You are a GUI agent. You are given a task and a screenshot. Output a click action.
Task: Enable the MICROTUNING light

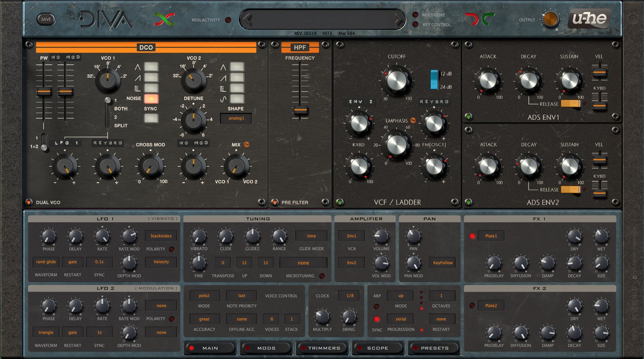pyautogui.click(x=322, y=276)
